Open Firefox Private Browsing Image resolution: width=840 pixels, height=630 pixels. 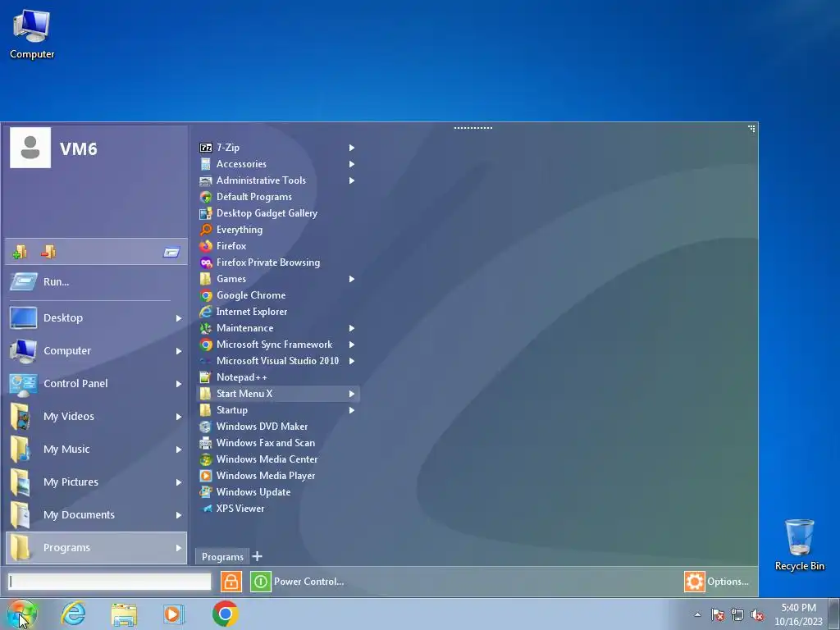260,262
